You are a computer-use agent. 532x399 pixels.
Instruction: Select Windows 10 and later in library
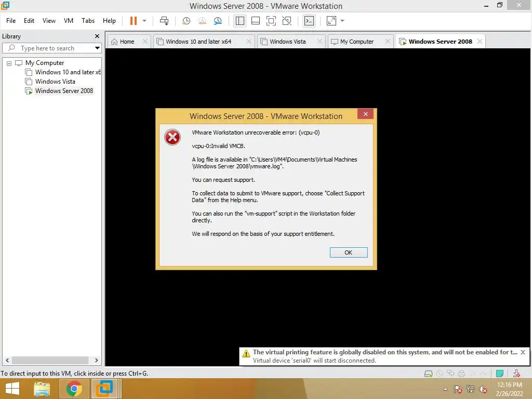(x=63, y=72)
